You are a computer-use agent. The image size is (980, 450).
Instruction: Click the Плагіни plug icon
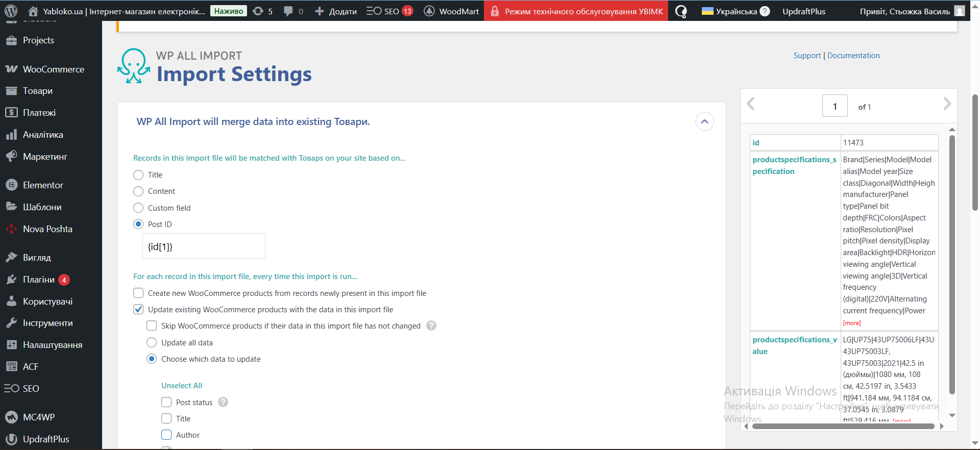coord(12,280)
